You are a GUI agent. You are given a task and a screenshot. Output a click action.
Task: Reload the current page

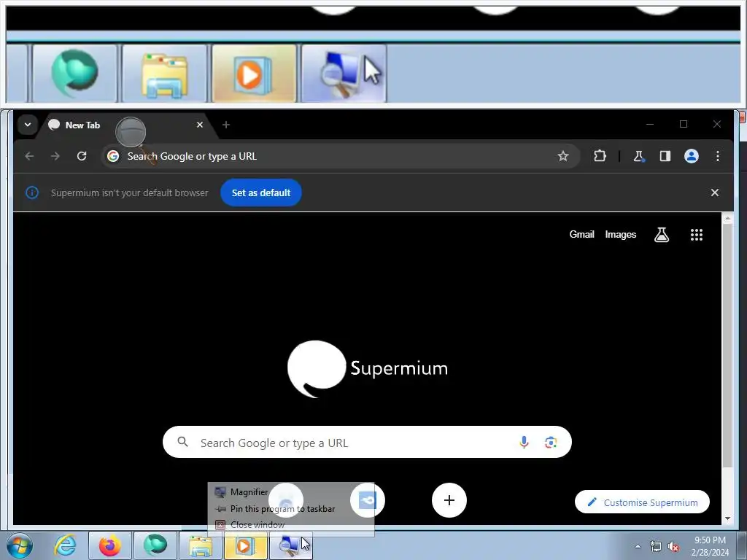pyautogui.click(x=82, y=156)
